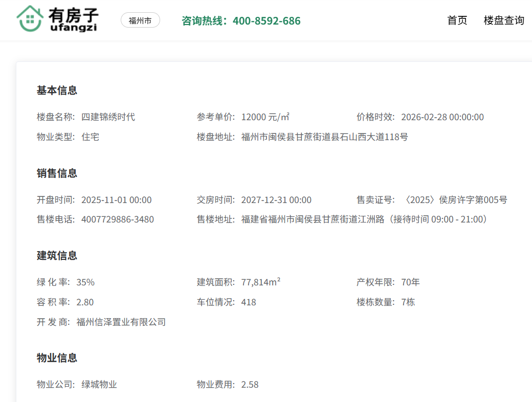Open the 楼盘查询 menu item

pyautogui.click(x=504, y=20)
